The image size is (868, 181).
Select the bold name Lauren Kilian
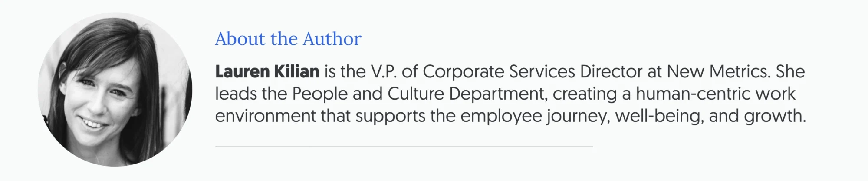267,72
